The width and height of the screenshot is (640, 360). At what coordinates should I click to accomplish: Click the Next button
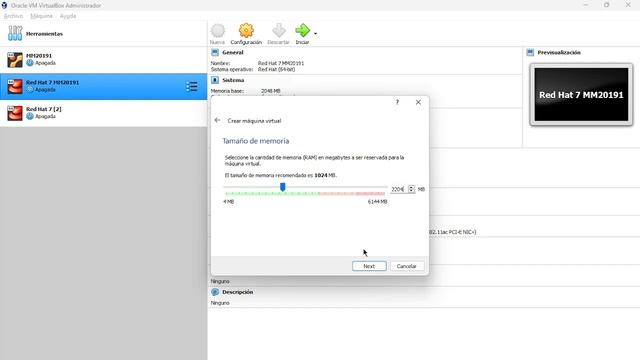369,266
